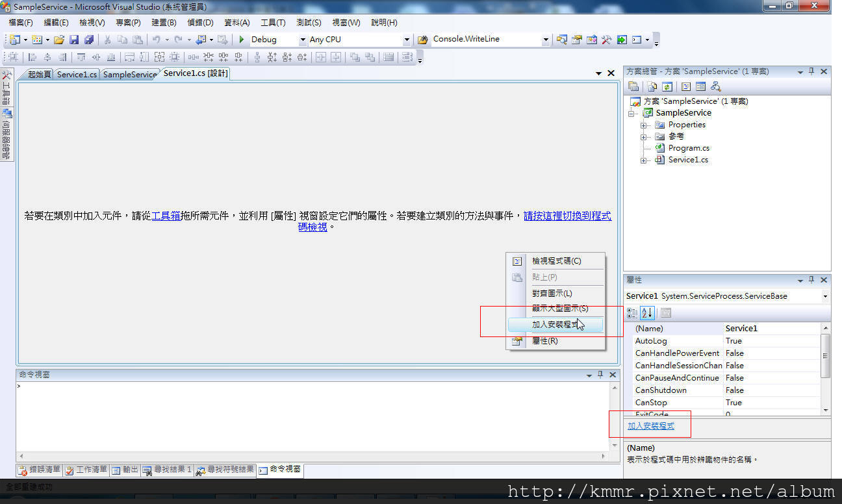
Task: Open the 建置(B) menu
Action: point(164,22)
